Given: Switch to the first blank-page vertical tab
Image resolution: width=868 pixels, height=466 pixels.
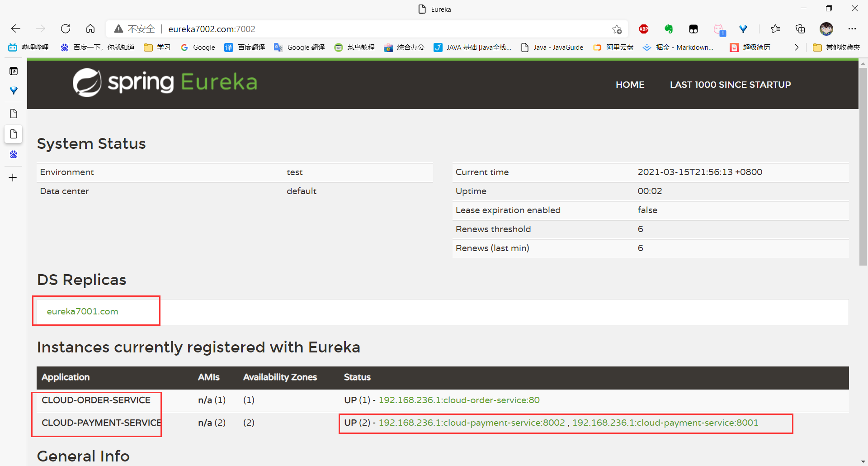Looking at the screenshot, I should click(x=14, y=114).
